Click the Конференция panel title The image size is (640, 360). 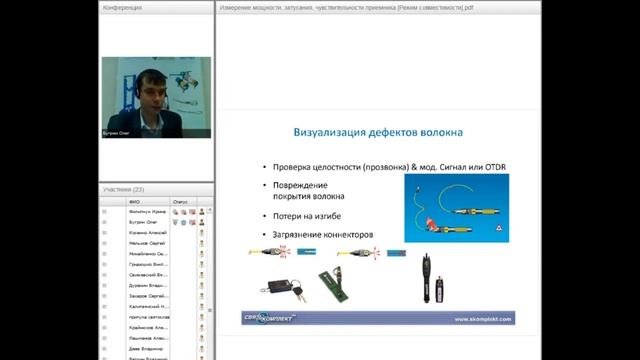[x=122, y=7]
